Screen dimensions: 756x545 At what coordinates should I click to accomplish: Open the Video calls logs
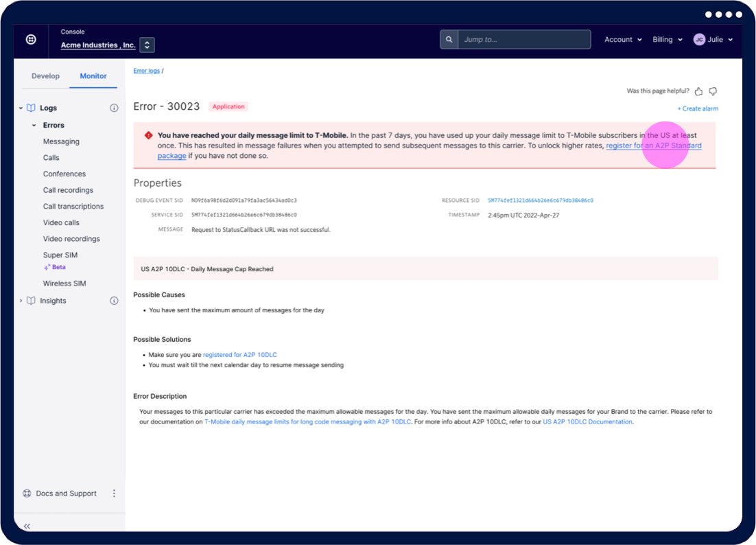pyautogui.click(x=61, y=222)
